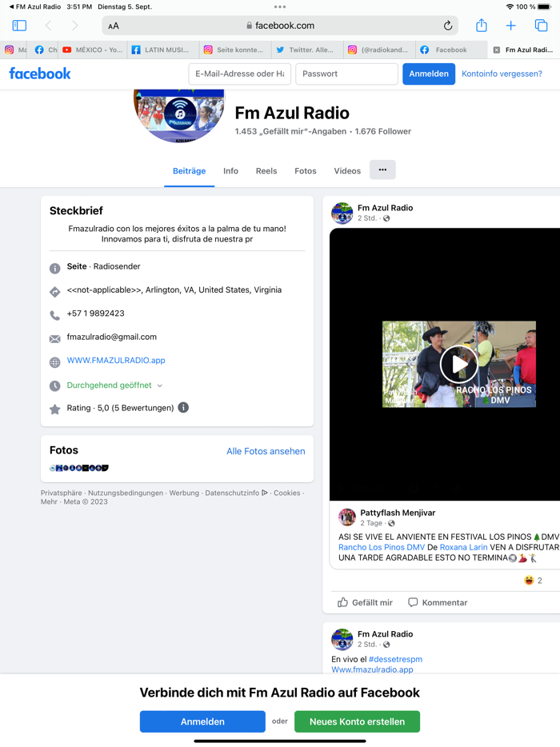The image size is (560, 747).
Task: Play the Rancho Los Pinos DMV video
Action: 459,364
